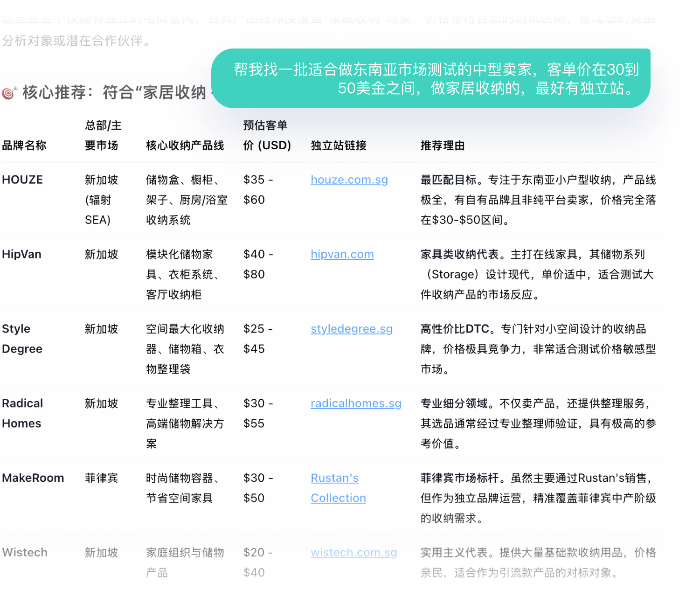Open the hipvan.com website link
Image resolution: width=700 pixels, height=611 pixels.
(342, 254)
